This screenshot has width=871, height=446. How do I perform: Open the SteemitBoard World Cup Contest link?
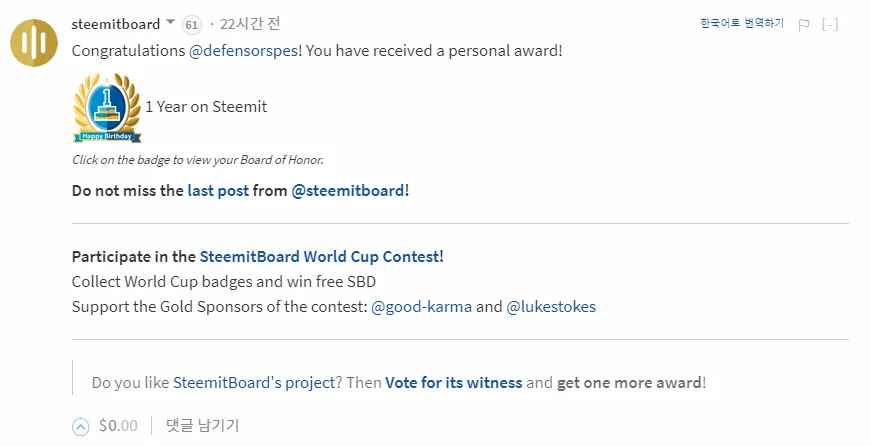[319, 257]
